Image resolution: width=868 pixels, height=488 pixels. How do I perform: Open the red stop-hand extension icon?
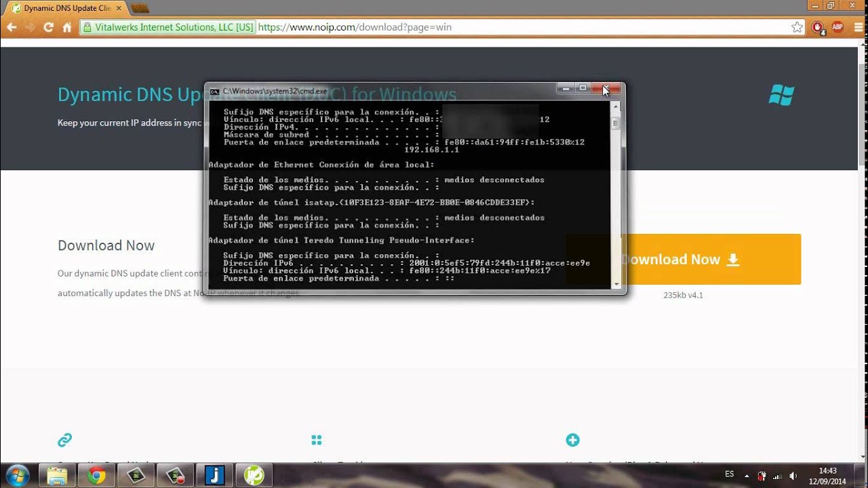pyautogui.click(x=818, y=27)
